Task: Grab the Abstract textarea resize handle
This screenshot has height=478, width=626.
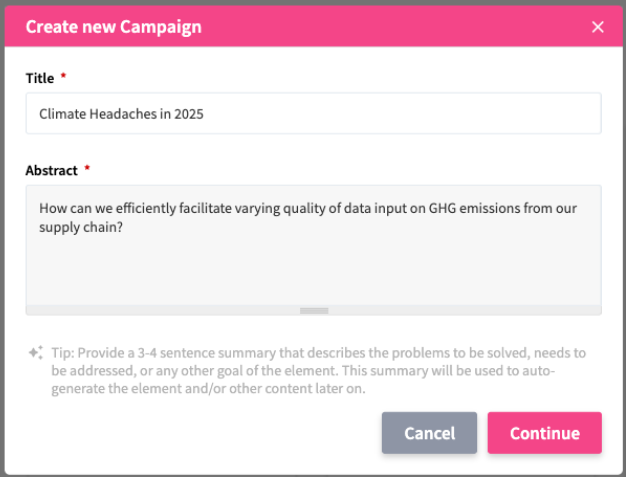Action: [314, 310]
